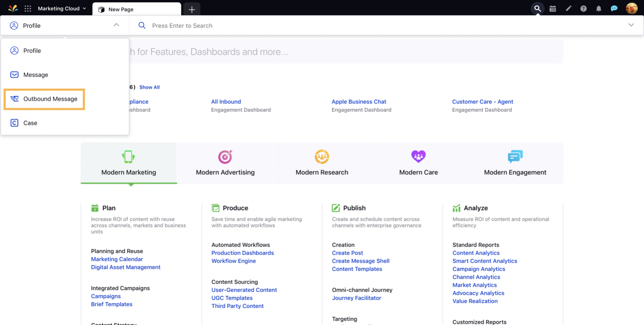Expand the Marketing Cloud dropdown
This screenshot has width=644, height=325.
[x=62, y=8]
